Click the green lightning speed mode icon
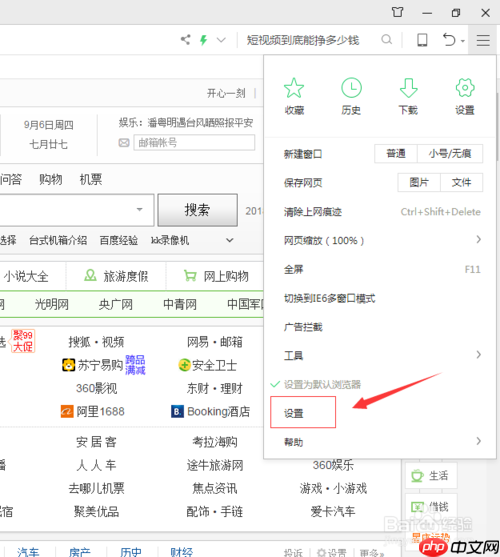Viewport: 500px width, 557px height. [x=203, y=40]
